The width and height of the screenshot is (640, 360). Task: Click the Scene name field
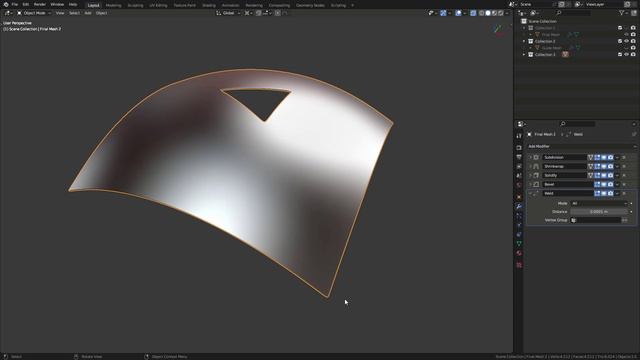tap(535, 4)
